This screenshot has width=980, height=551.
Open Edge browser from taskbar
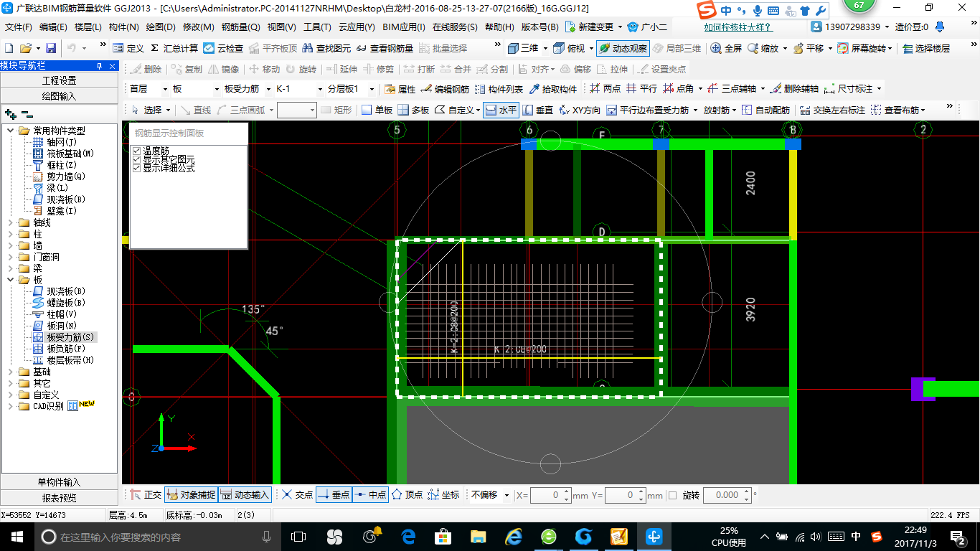pyautogui.click(x=409, y=537)
